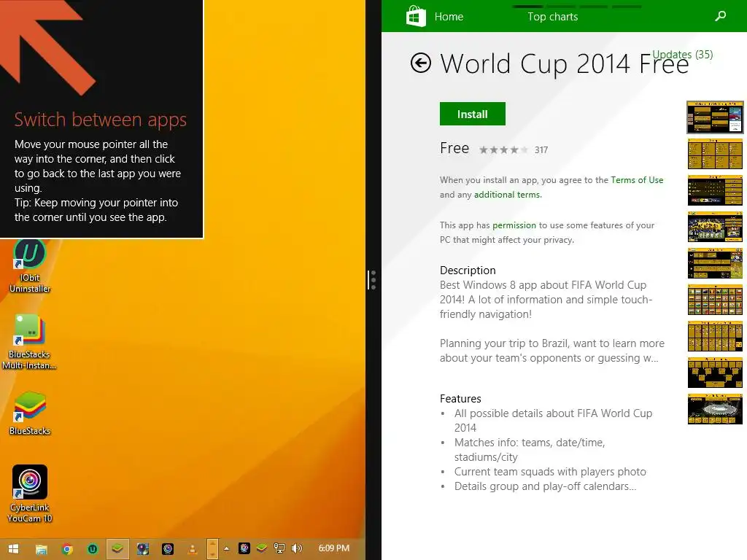The width and height of the screenshot is (747, 560).
Task: Switch to the active BlueStacks taskbar button
Action: click(117, 549)
